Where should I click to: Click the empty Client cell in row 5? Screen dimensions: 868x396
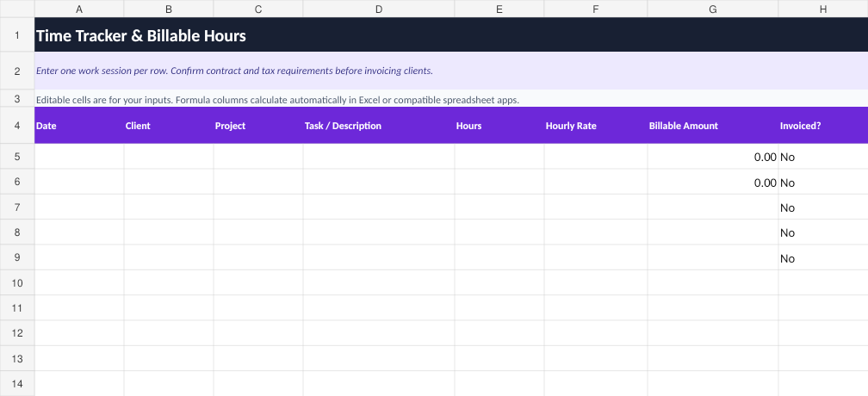(x=169, y=157)
